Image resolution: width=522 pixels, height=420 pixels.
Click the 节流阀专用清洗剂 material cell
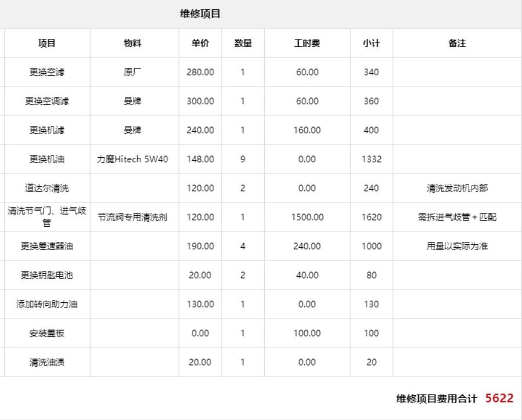(135, 216)
